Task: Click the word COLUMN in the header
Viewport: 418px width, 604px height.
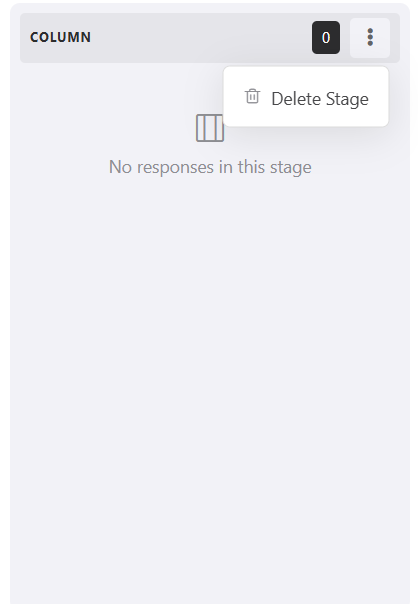Action: [60, 37]
